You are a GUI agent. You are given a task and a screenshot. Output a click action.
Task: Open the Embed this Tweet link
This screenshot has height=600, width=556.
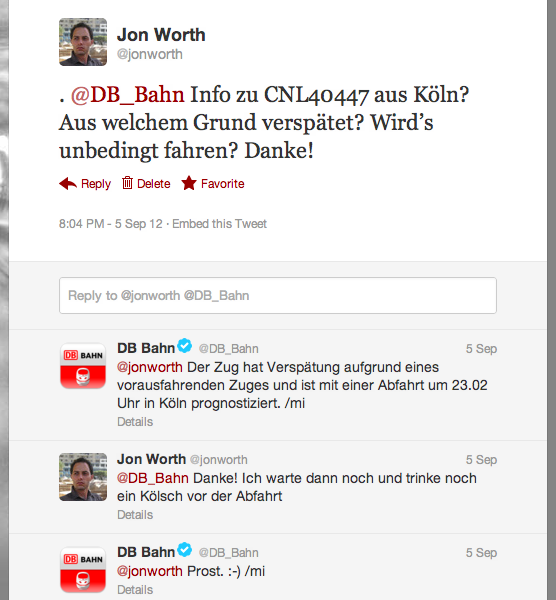219,223
